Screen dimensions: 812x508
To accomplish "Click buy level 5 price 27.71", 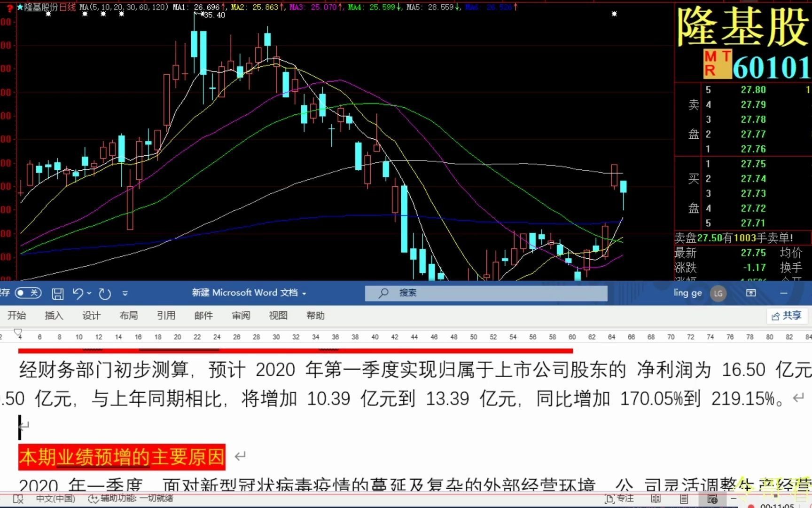I will pyautogui.click(x=753, y=223).
